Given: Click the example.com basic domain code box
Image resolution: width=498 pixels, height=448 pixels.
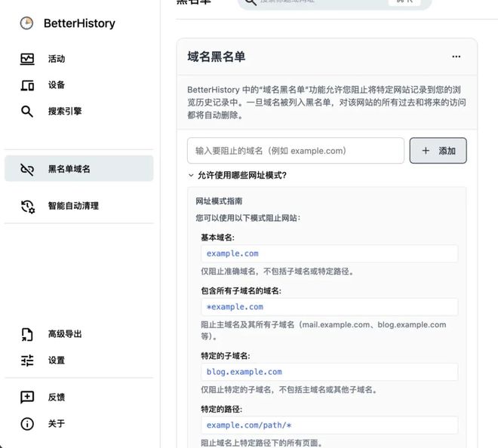Looking at the screenshot, I should pos(328,253).
